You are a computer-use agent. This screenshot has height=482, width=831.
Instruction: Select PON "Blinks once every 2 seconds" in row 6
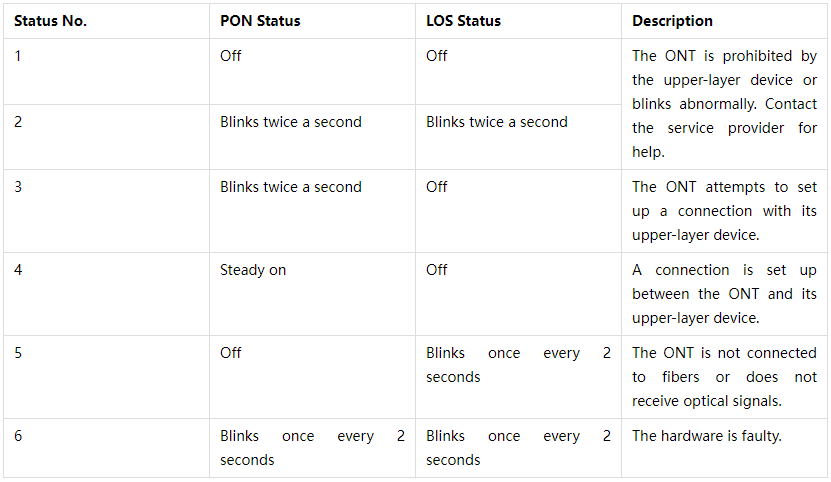point(312,448)
